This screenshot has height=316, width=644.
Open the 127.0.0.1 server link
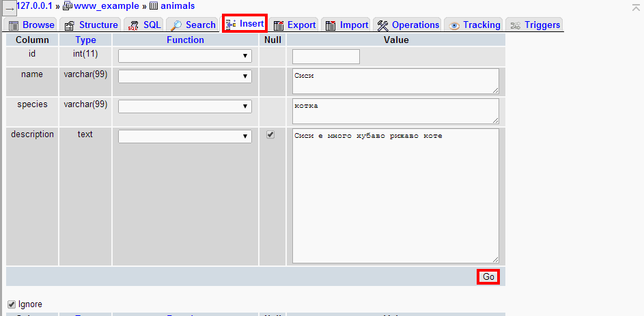(x=35, y=5)
